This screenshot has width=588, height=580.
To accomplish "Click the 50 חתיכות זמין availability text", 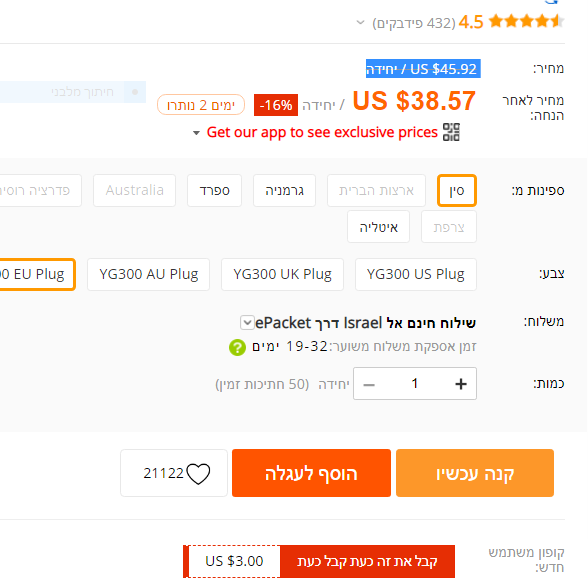I will pos(262,385).
